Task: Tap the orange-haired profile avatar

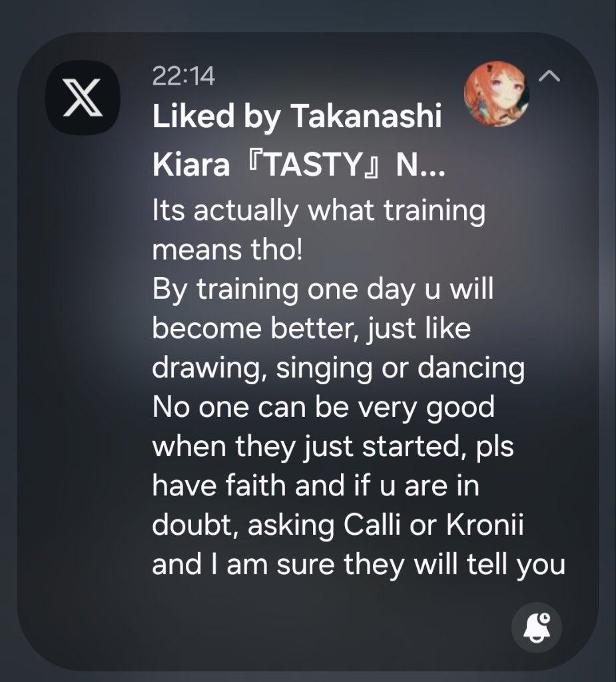Action: pyautogui.click(x=496, y=96)
